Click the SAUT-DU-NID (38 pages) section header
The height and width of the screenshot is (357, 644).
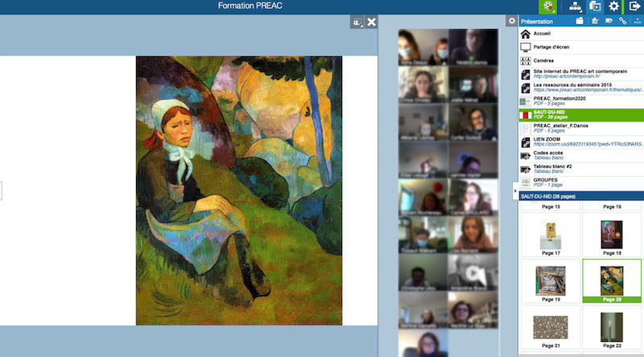click(581, 196)
